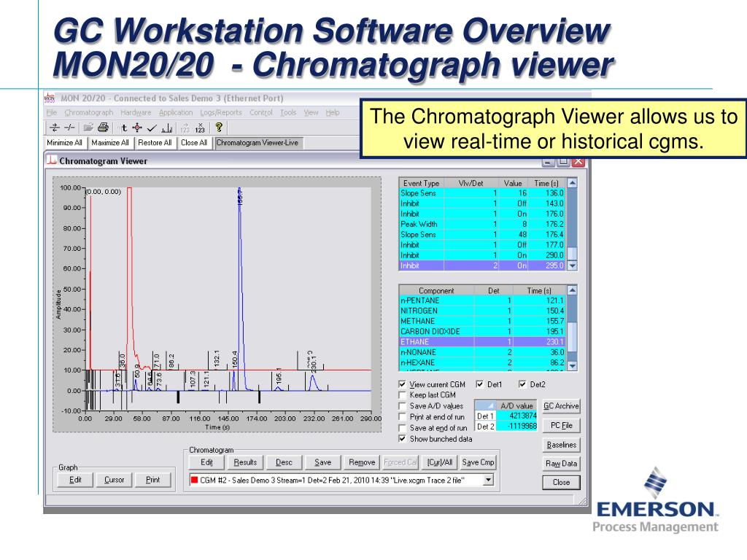This screenshot has height=560, width=747.
Task: Click the Baselines button
Action: [x=561, y=445]
